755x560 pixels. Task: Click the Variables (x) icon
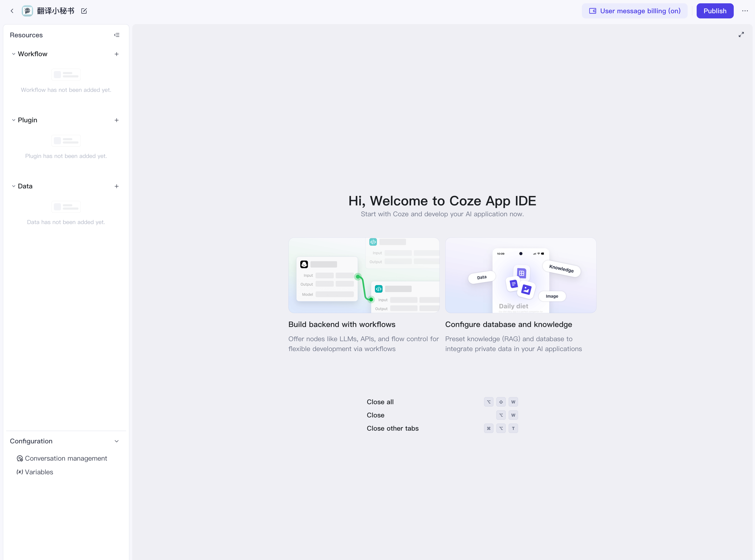(20, 472)
